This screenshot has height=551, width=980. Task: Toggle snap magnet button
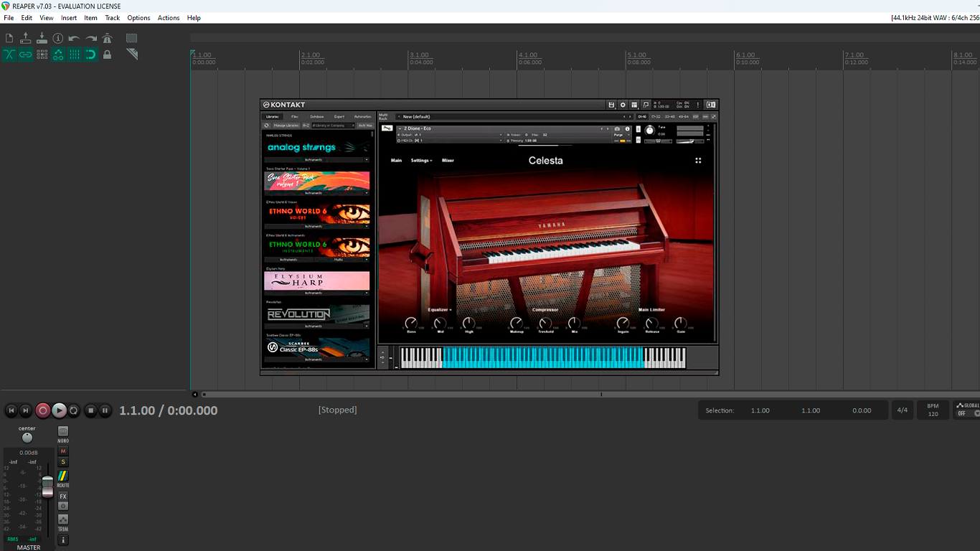(x=91, y=55)
